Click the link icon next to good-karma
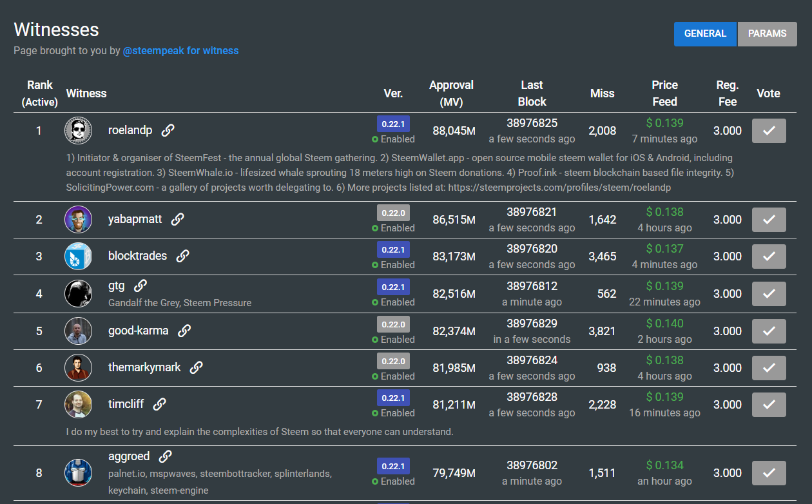Screen dimensions: 812x504 [184, 331]
